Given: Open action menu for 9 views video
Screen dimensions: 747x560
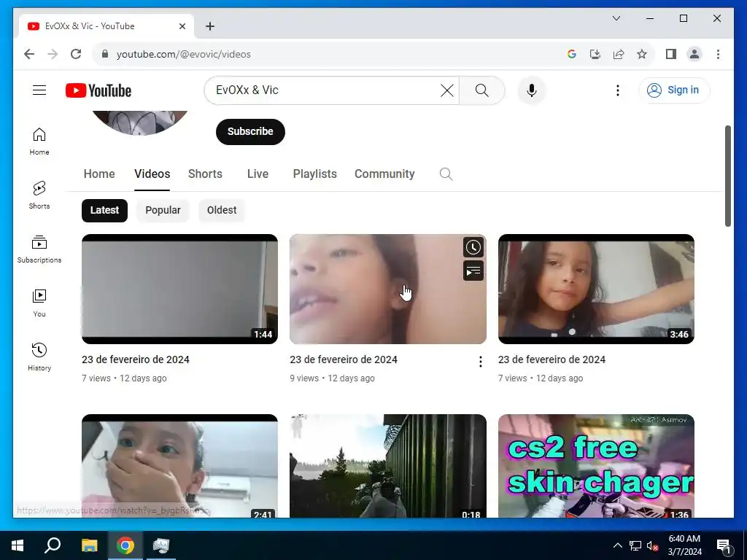Looking at the screenshot, I should (x=480, y=362).
